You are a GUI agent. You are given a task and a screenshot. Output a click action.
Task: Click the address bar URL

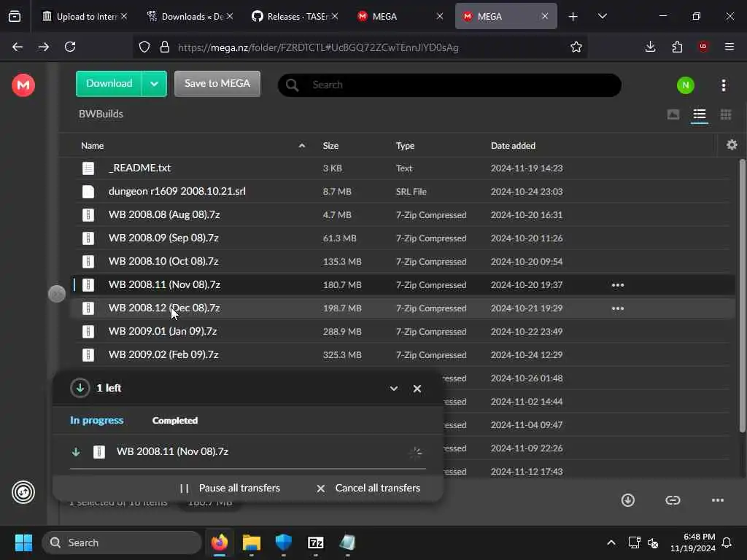[318, 47]
